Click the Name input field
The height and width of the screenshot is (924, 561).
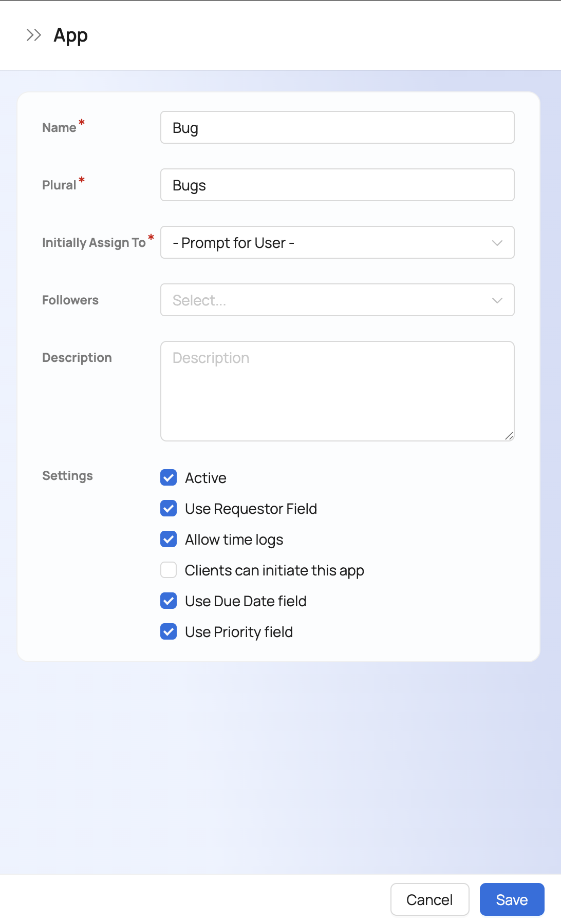(x=337, y=128)
